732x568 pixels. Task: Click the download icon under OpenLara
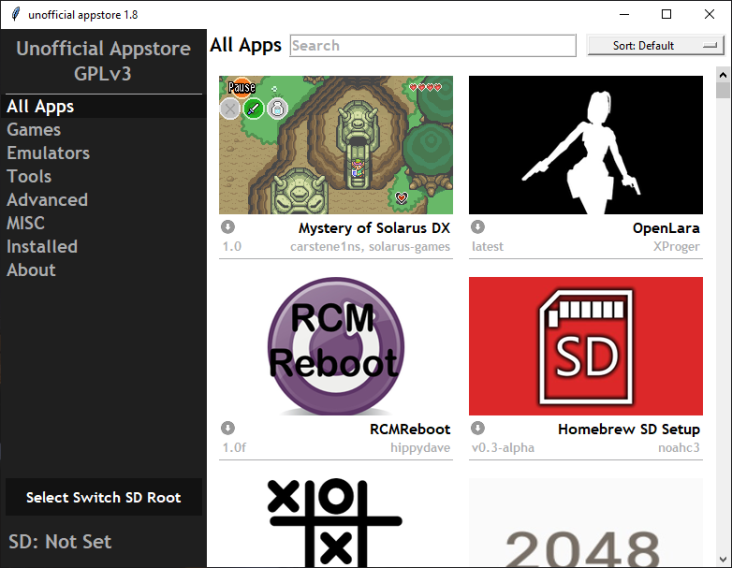[478, 227]
